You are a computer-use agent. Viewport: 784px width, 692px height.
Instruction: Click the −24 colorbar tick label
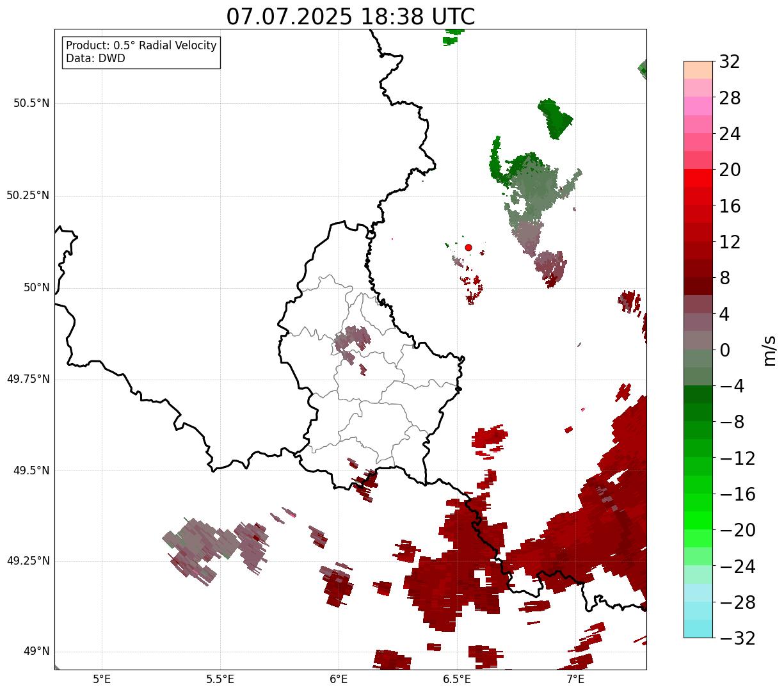pos(737,566)
